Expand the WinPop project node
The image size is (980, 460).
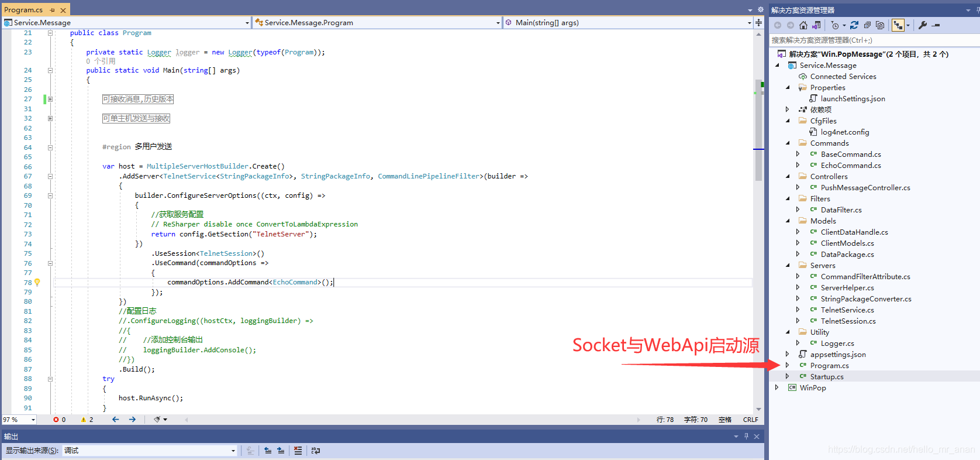click(x=777, y=388)
